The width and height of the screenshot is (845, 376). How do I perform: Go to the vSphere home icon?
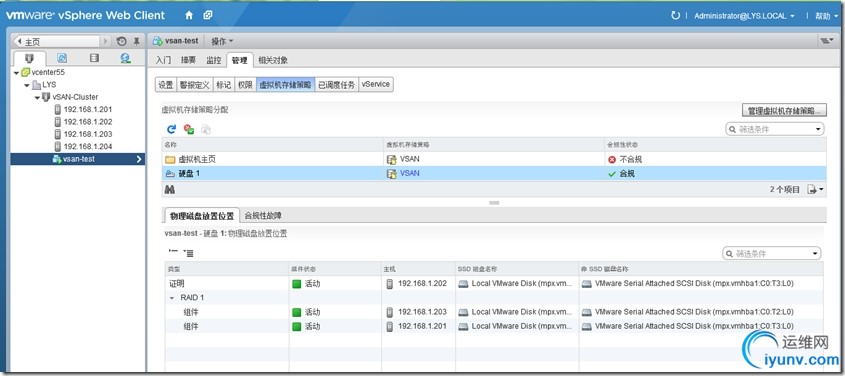point(189,16)
